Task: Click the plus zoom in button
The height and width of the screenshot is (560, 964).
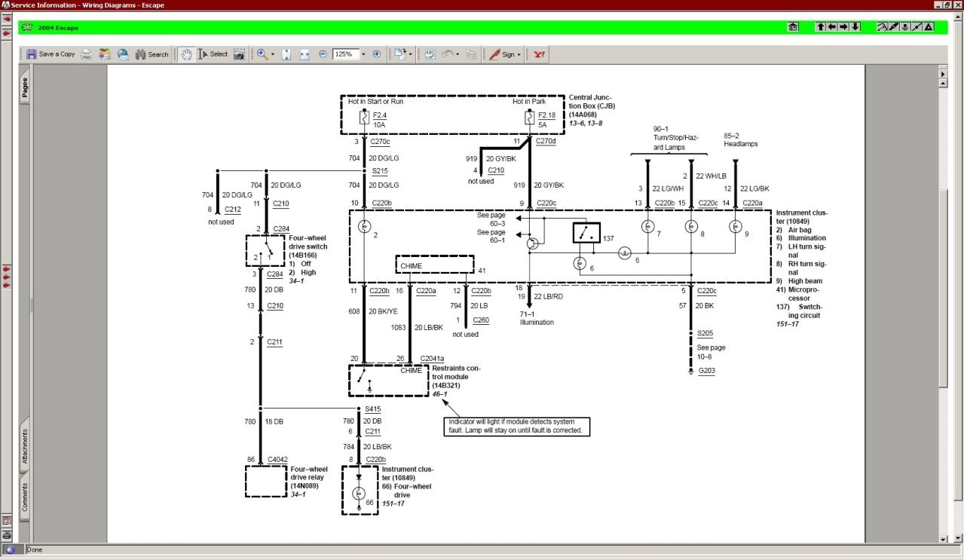Action: [x=377, y=54]
